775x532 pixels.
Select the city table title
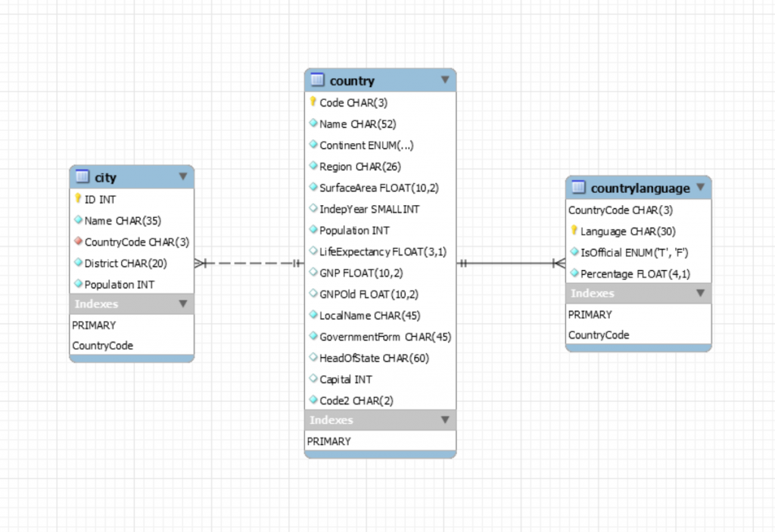point(105,178)
